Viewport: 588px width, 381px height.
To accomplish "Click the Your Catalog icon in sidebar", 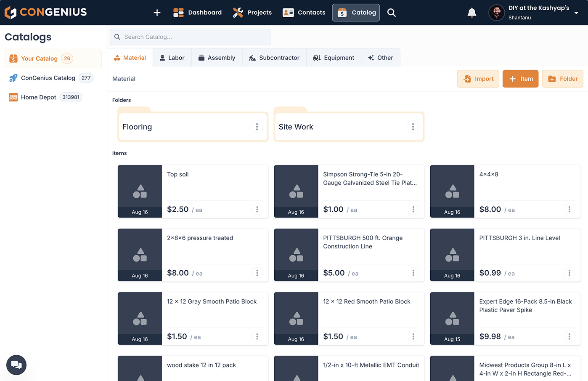I will [x=13, y=59].
